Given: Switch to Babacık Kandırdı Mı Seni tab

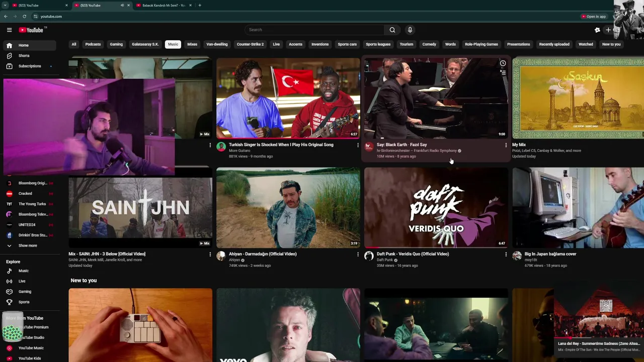Looking at the screenshot, I should click(x=164, y=5).
